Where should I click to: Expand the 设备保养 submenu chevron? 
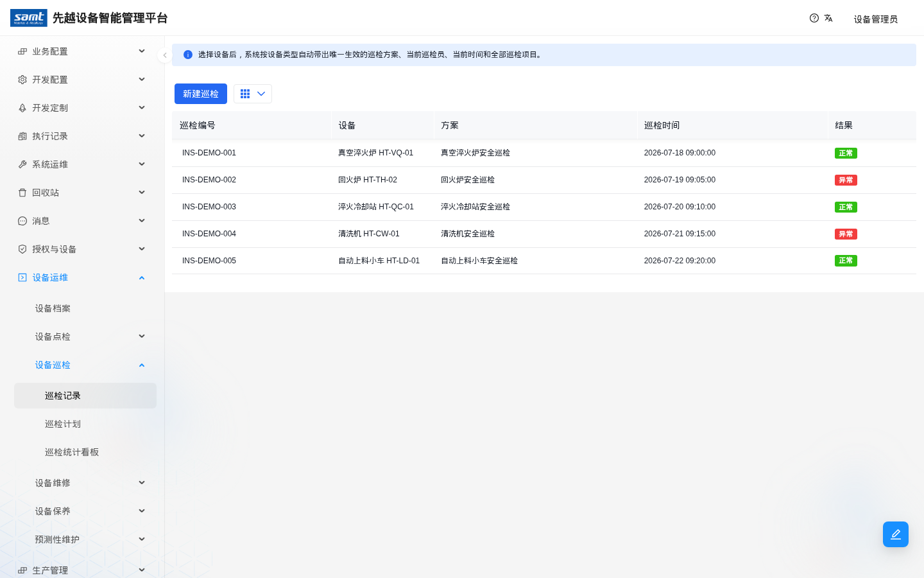pos(142,511)
